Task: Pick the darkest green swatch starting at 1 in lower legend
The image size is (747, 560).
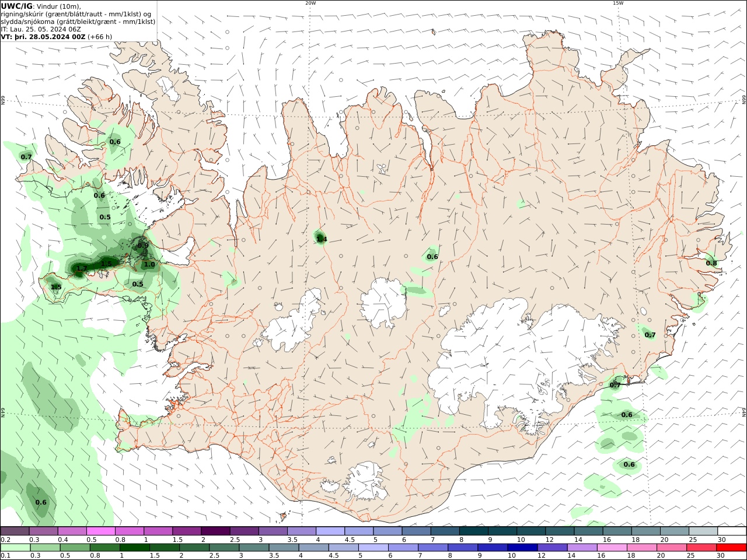Action: (x=134, y=548)
